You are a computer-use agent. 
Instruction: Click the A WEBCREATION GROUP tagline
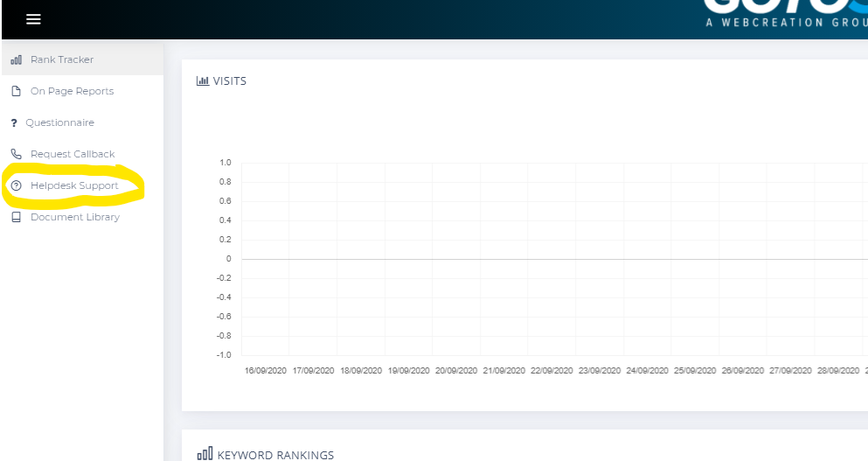pyautogui.click(x=787, y=23)
